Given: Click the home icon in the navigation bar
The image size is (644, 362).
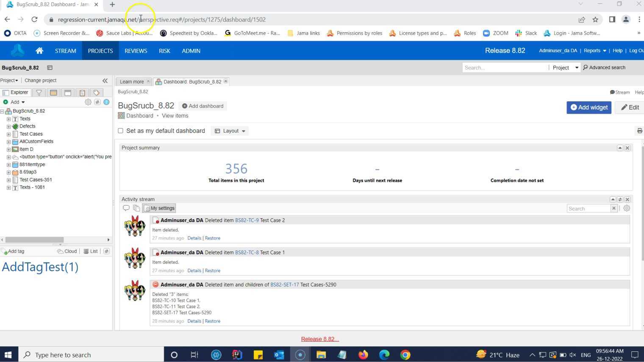Looking at the screenshot, I should coord(39,50).
